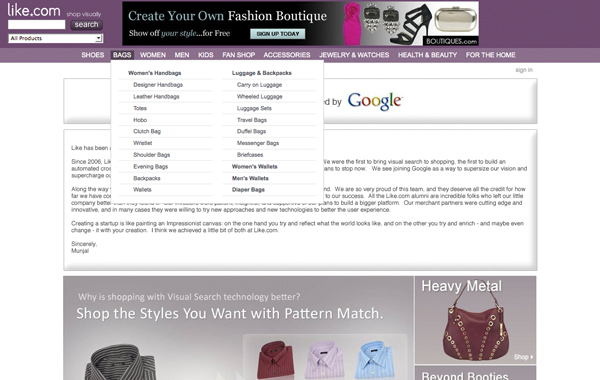600x380 pixels.
Task: Select the Totes menu entry
Action: [x=140, y=108]
